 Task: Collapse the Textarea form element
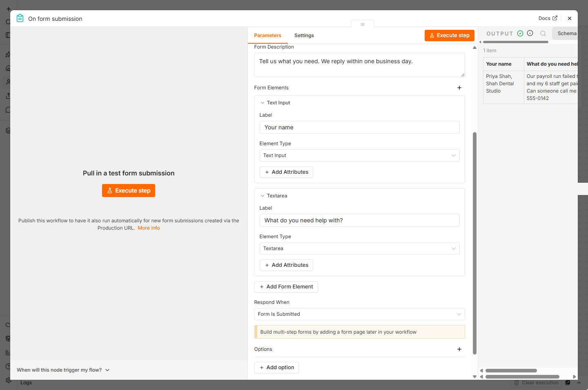[263, 196]
